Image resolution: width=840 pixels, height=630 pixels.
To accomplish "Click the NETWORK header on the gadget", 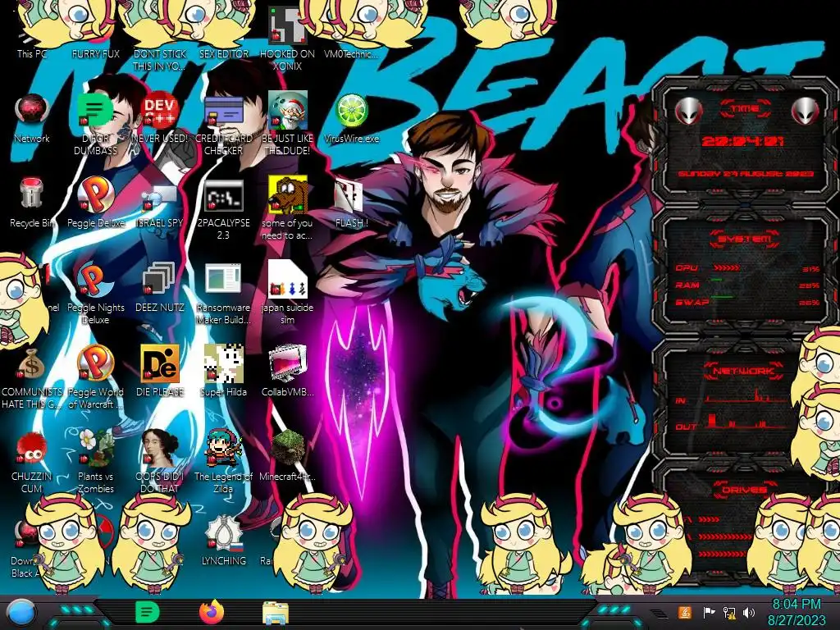I will point(743,371).
